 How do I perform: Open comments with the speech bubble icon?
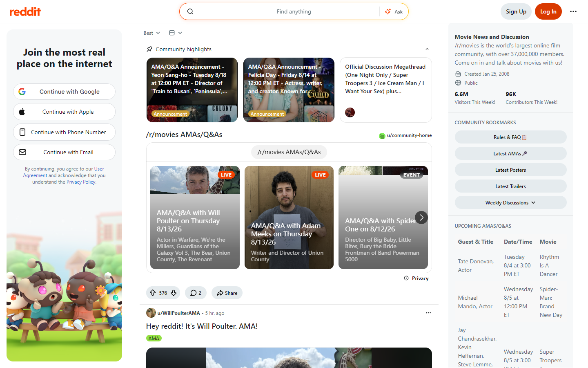click(194, 293)
